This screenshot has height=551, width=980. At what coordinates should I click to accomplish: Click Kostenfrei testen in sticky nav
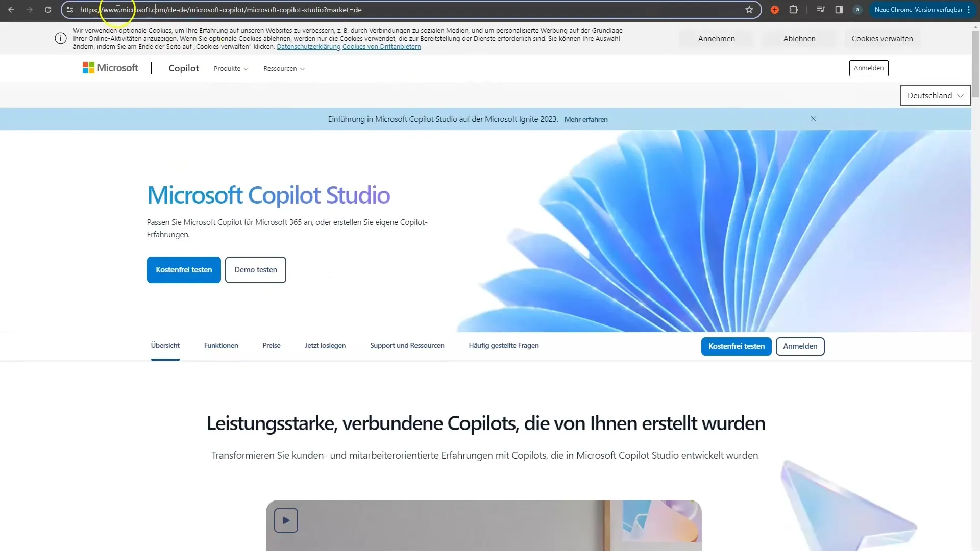pos(737,346)
